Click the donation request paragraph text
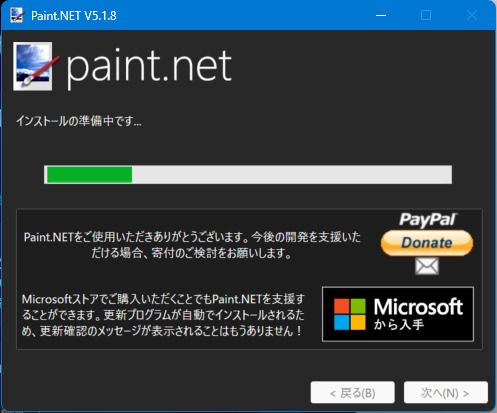This screenshot has width=497, height=413. [x=192, y=245]
